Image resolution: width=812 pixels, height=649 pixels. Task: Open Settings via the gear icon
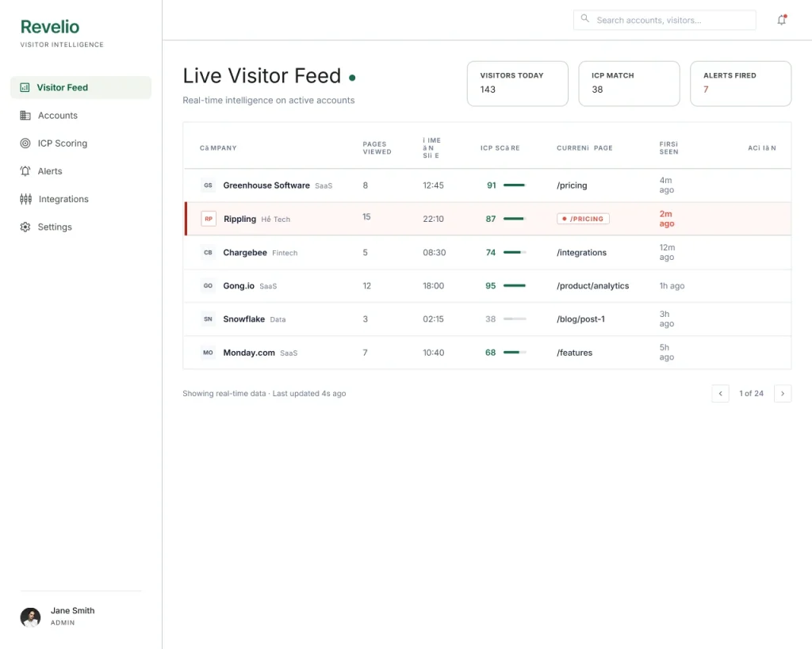coord(25,227)
